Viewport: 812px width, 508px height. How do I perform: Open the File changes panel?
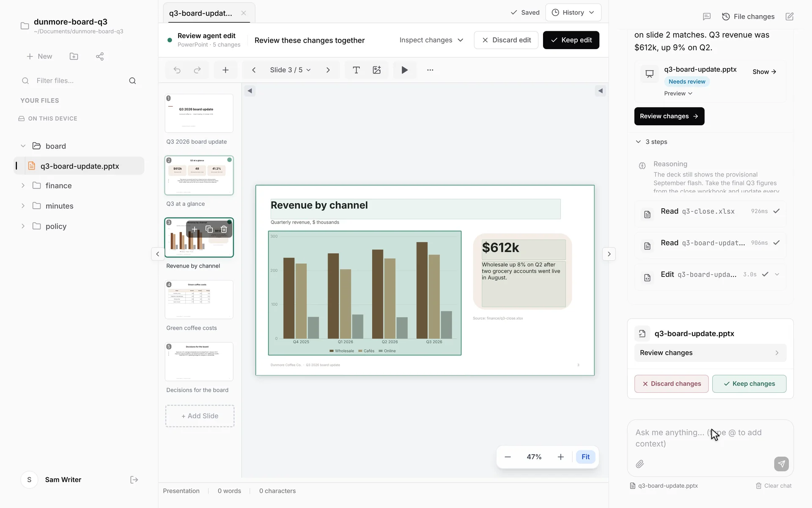point(748,17)
